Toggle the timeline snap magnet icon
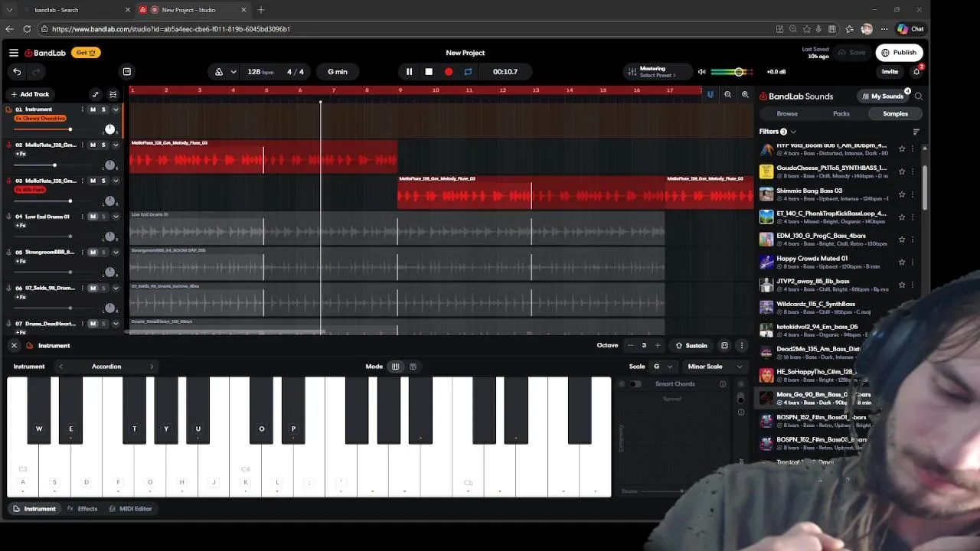 pyautogui.click(x=710, y=94)
